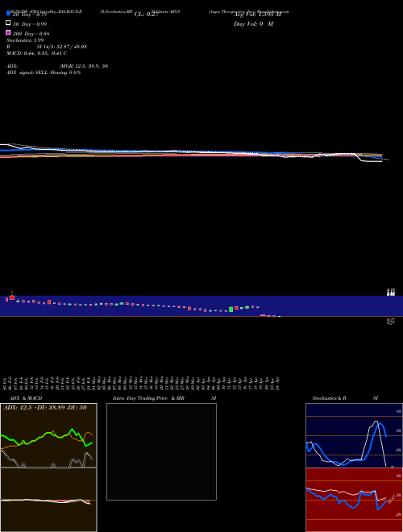Click the 'ADX: 12.5 +DY: 38.89 -DY: 50' header
Viewport: 403px width, 532px height.
45,407
